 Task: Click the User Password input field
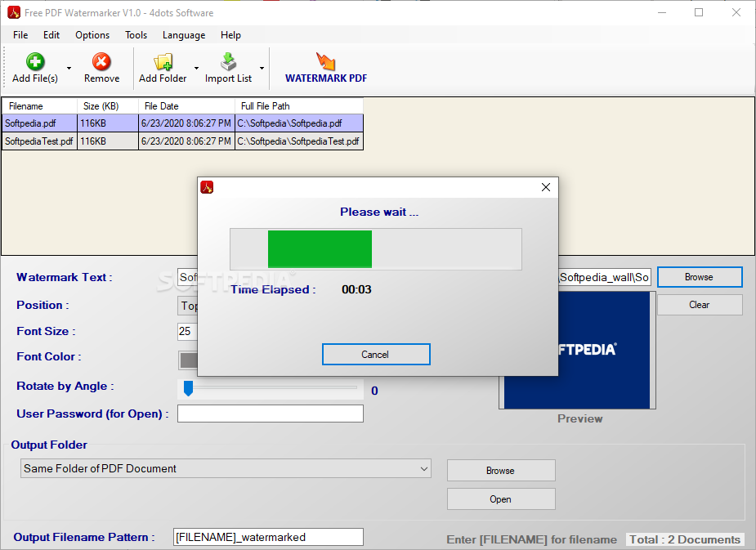coord(271,414)
